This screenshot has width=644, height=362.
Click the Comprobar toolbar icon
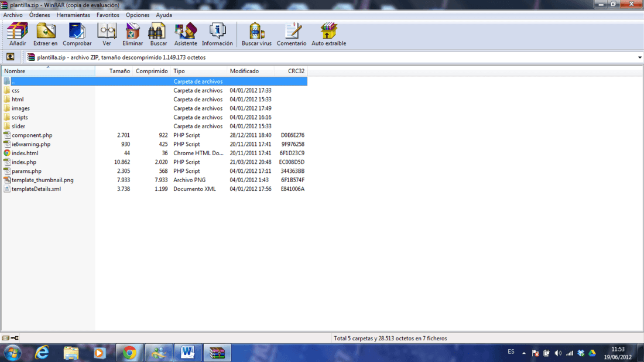(77, 35)
